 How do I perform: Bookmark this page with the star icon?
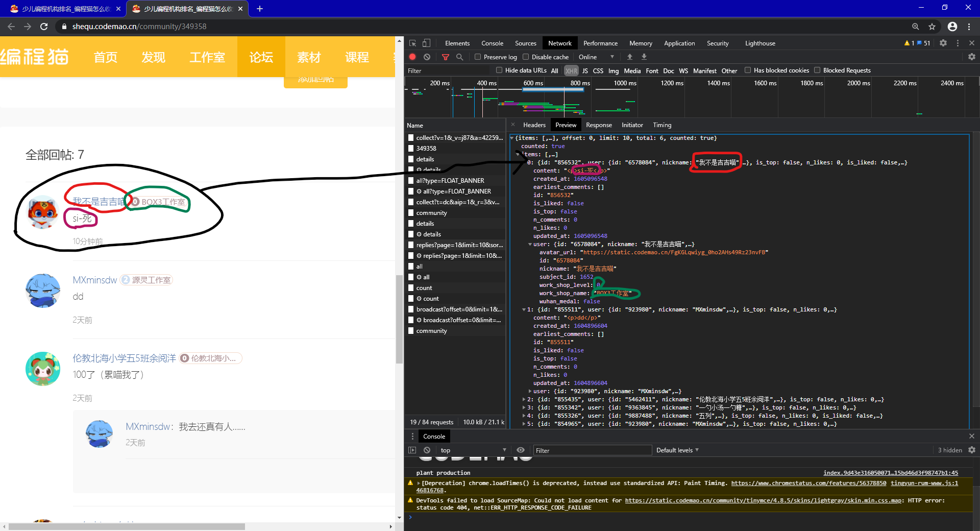932,27
